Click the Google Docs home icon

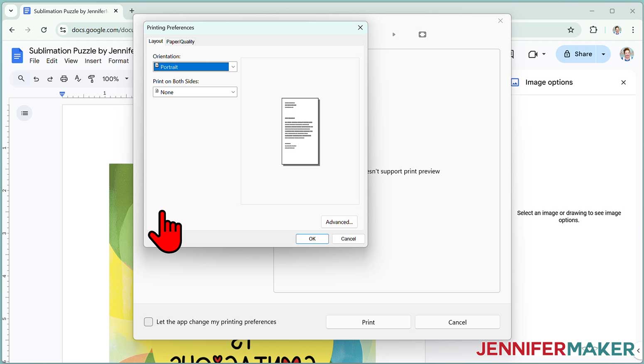click(17, 55)
